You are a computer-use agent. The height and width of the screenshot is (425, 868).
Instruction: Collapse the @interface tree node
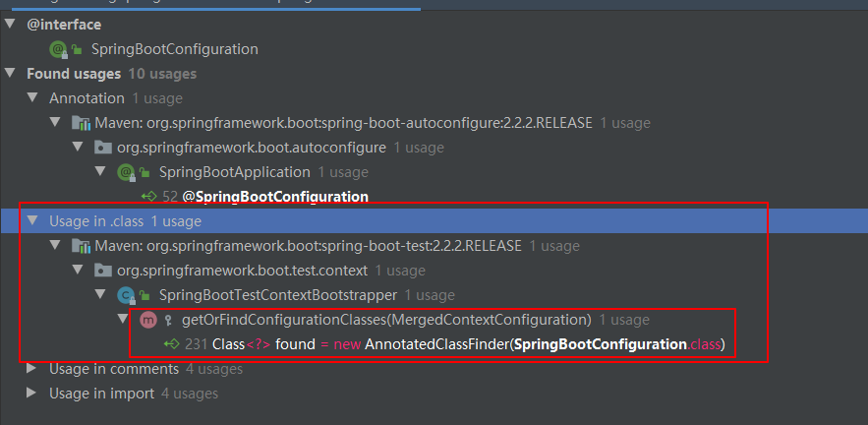(x=10, y=24)
